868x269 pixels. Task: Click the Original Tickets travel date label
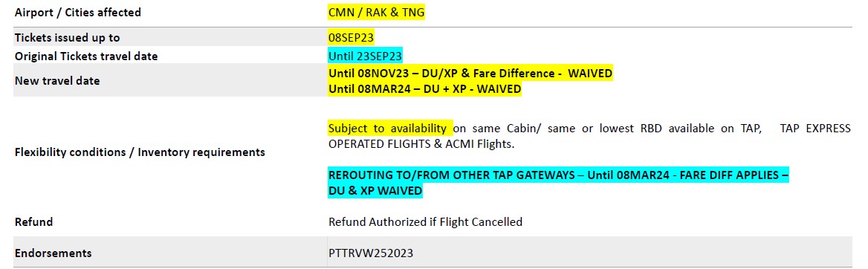tap(86, 56)
